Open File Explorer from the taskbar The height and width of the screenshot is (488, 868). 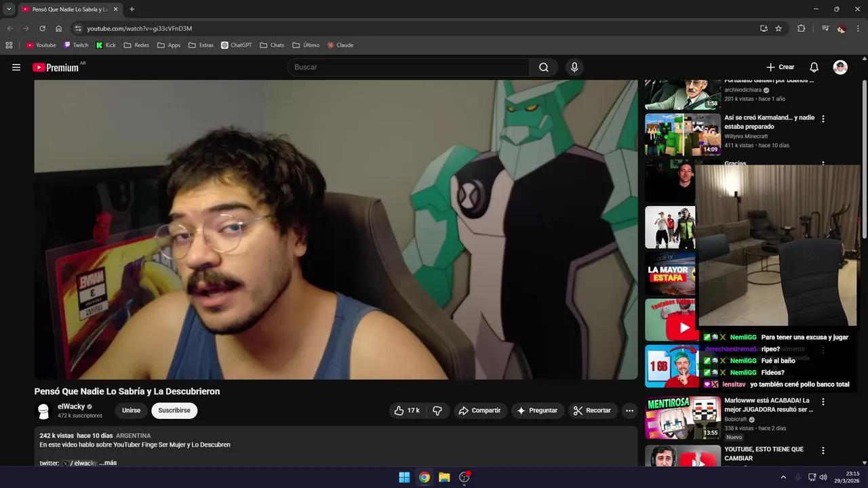point(444,477)
